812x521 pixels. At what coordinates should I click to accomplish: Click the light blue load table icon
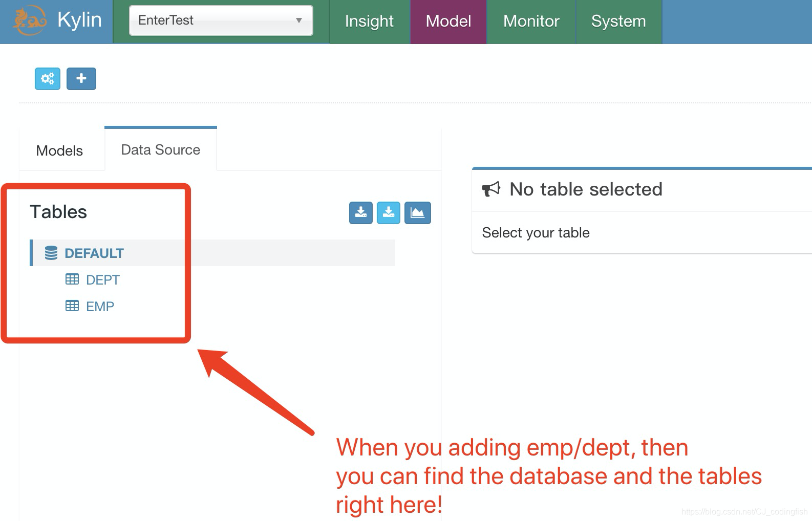[389, 213]
